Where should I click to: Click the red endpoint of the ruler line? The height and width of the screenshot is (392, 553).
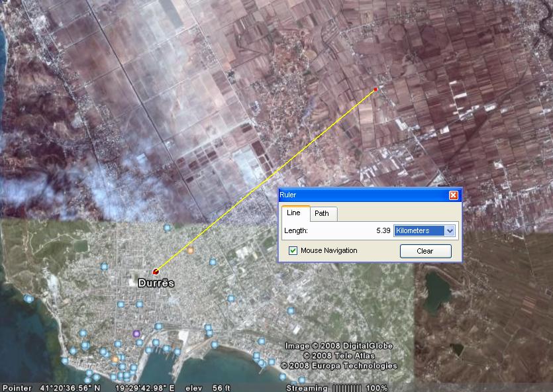coord(376,89)
